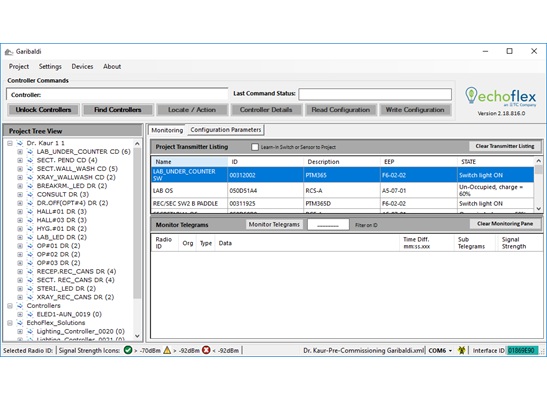
Task: Open the COM6 port dropdown
Action: point(450,350)
